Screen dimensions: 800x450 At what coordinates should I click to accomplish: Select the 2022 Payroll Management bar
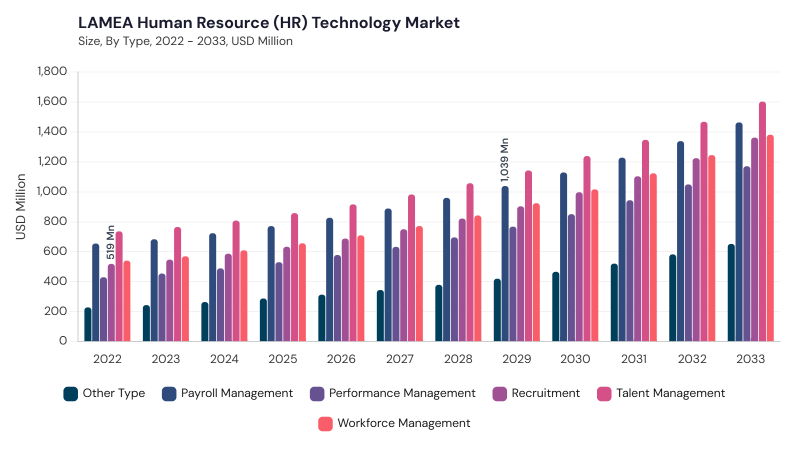coord(95,292)
